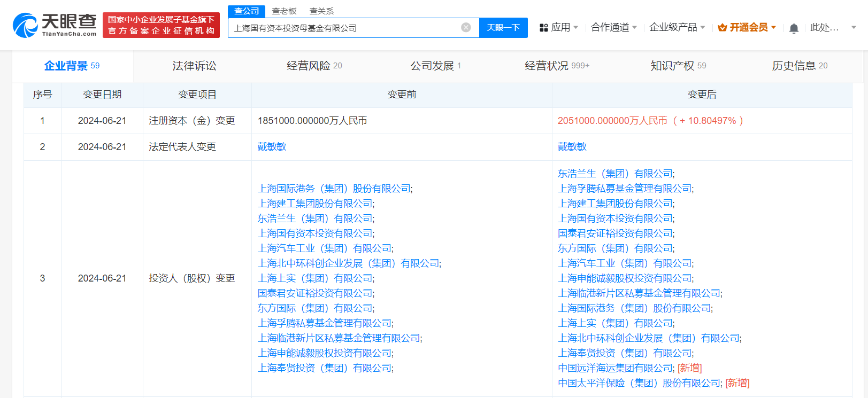Open 上海临港新片区私募基金 in 变更前 column
Image resolution: width=868 pixels, height=398 pixels.
pyautogui.click(x=339, y=338)
